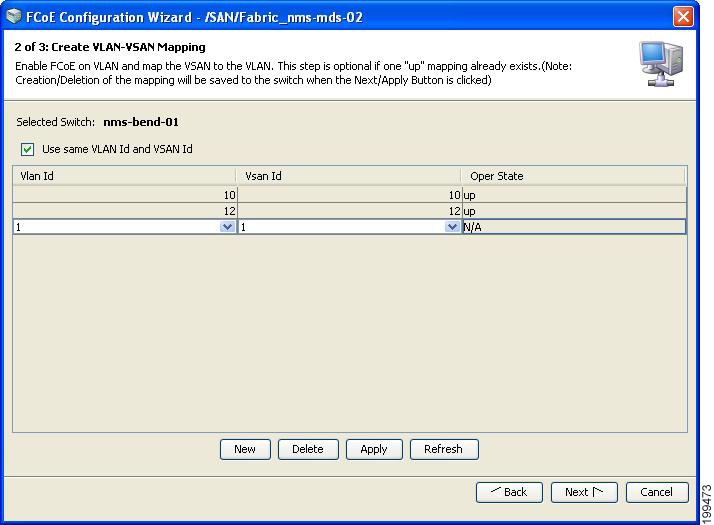Image resolution: width=714 pixels, height=525 pixels.
Task: Click the N/A oper state cell
Action: 574,227
